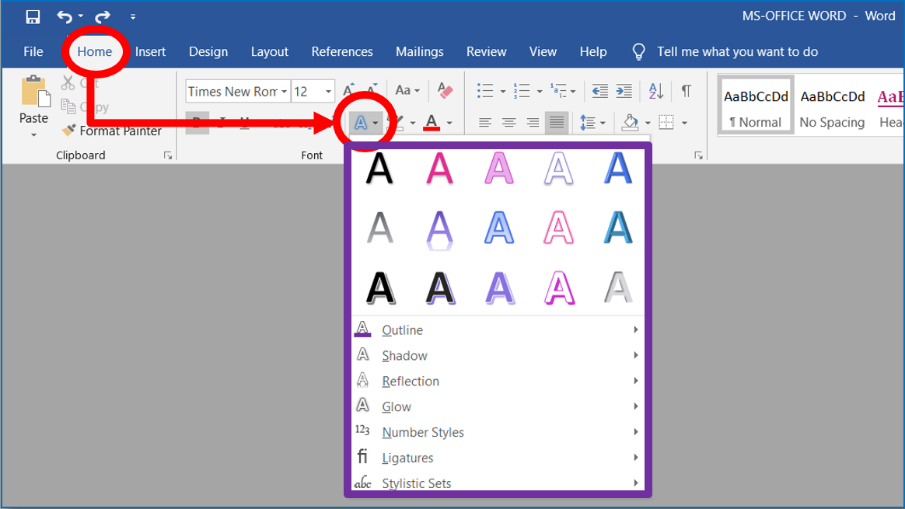Open the Help tab
The image size is (905, 509).
(x=593, y=51)
